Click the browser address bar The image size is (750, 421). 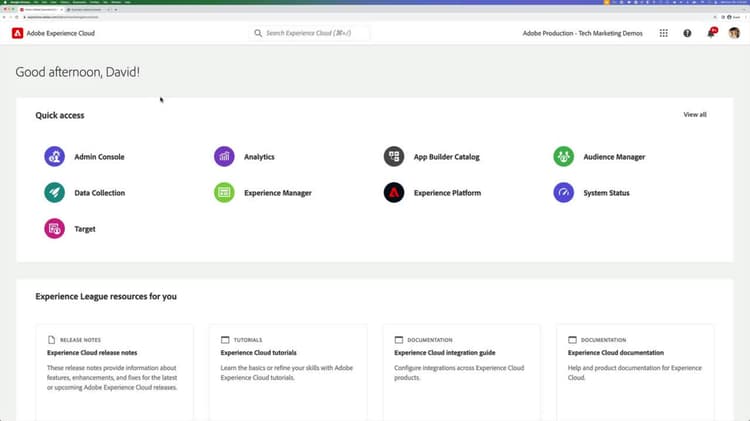(x=368, y=17)
